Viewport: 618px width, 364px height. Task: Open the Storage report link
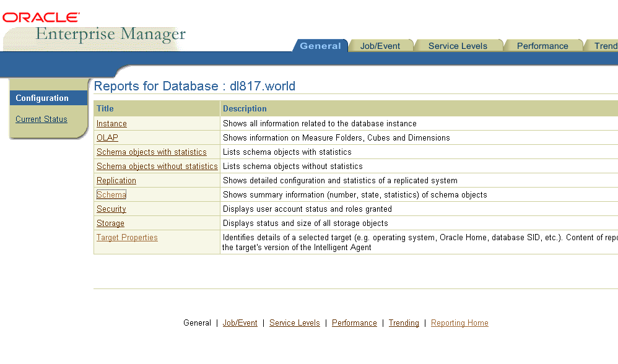coord(110,223)
